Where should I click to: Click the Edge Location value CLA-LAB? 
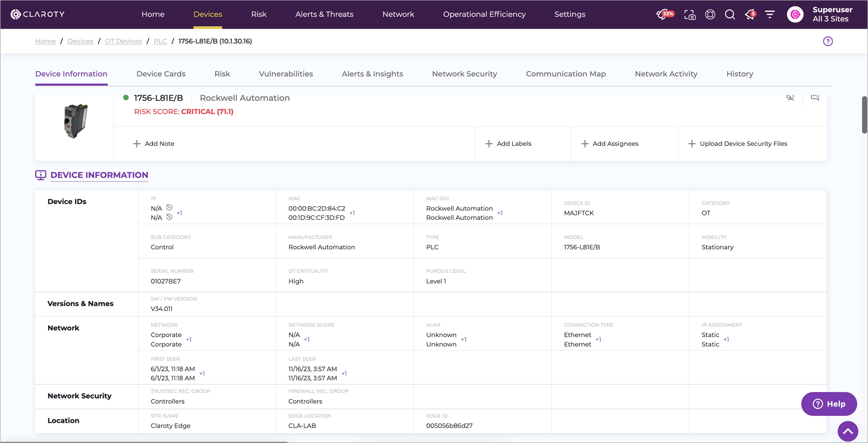pos(302,426)
